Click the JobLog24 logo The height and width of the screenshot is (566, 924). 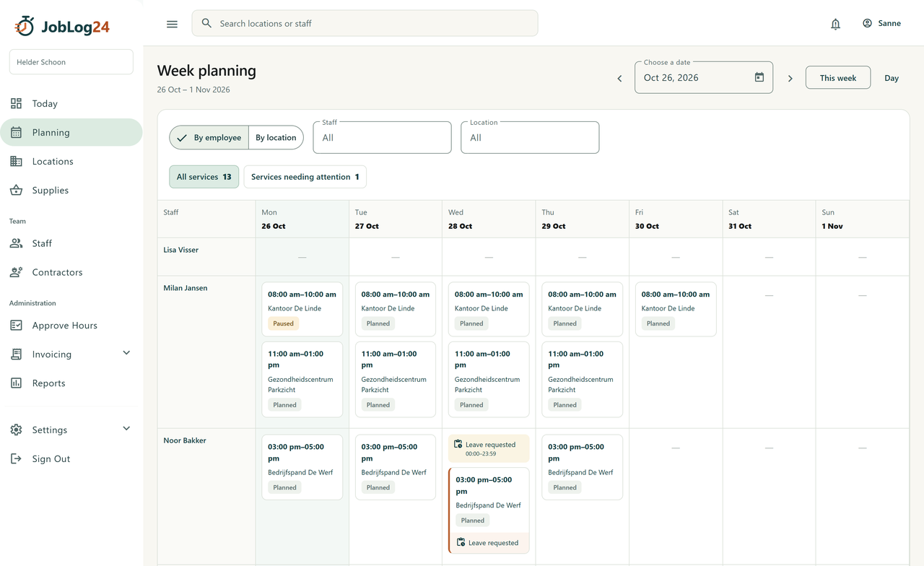pyautogui.click(x=62, y=27)
